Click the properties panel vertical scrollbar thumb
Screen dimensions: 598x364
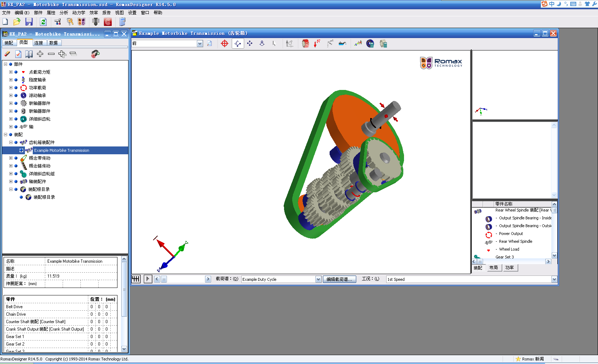tap(124, 289)
